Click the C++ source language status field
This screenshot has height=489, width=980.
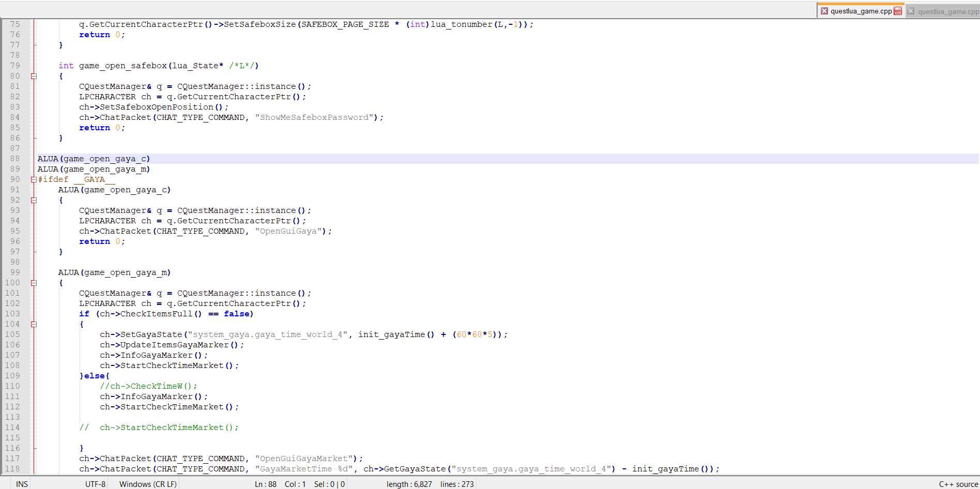[x=958, y=484]
